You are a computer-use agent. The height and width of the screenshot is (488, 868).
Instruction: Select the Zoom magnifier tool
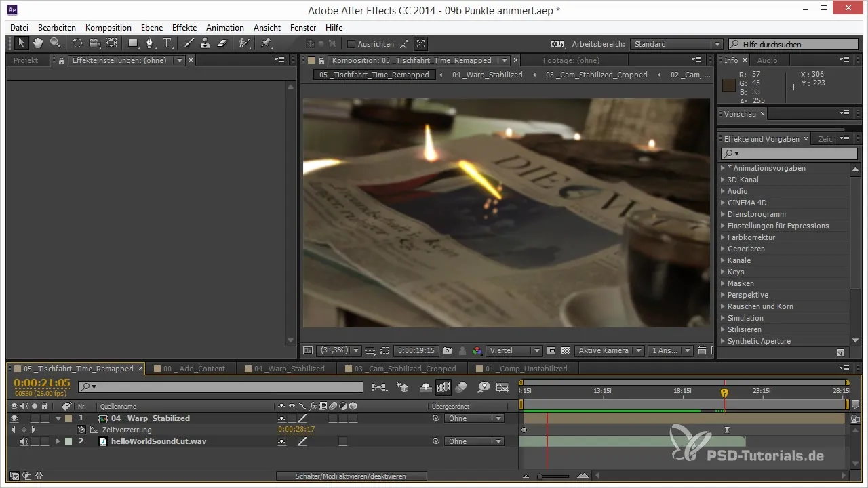pos(55,43)
